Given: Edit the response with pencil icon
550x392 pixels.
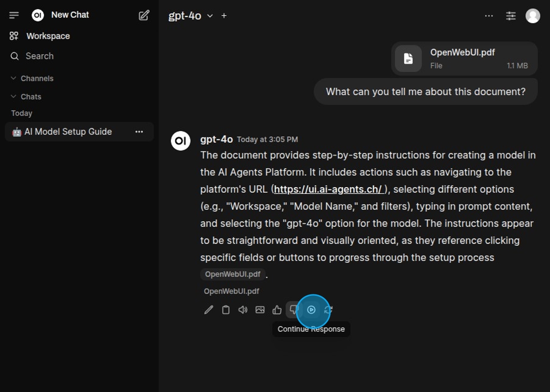Looking at the screenshot, I should pyautogui.click(x=209, y=310).
